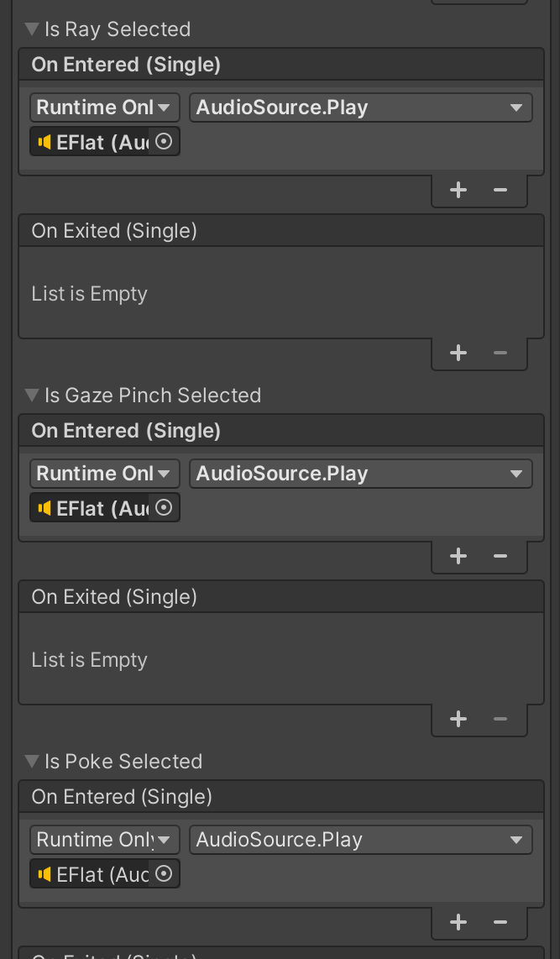The width and height of the screenshot is (560, 959).
Task: Add listener to Ray Selected On Exited
Action: [x=458, y=353]
